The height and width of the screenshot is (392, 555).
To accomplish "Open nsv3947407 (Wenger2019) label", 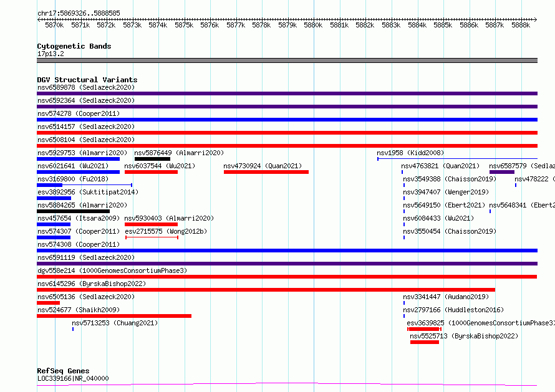I will click(446, 192).
